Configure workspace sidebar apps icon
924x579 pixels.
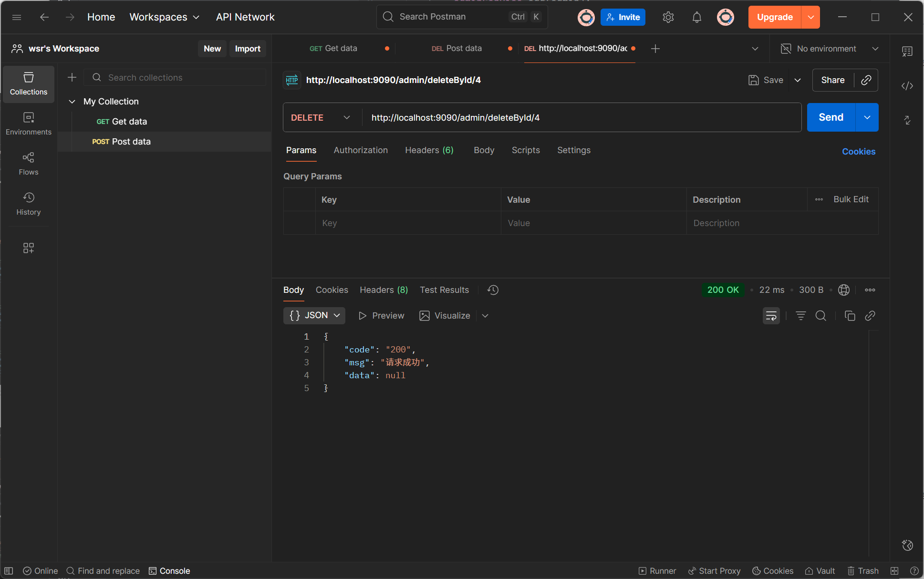coord(29,248)
